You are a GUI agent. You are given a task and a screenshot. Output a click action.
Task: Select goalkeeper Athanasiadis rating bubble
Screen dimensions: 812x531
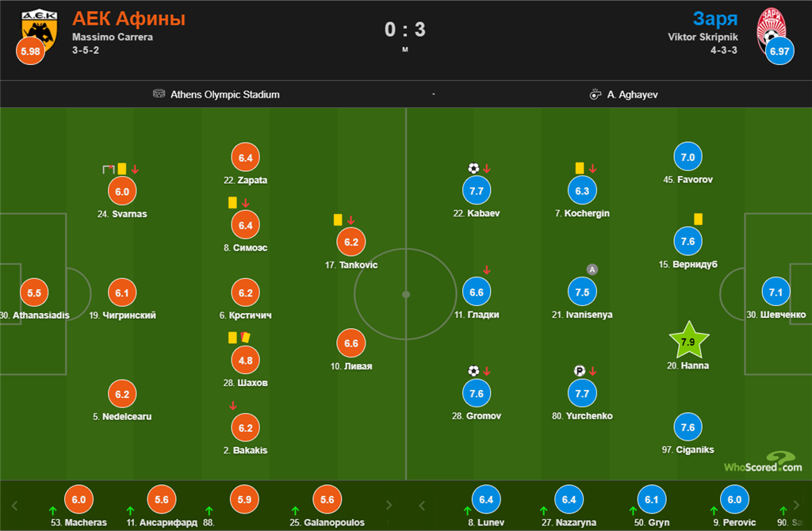coord(34,292)
